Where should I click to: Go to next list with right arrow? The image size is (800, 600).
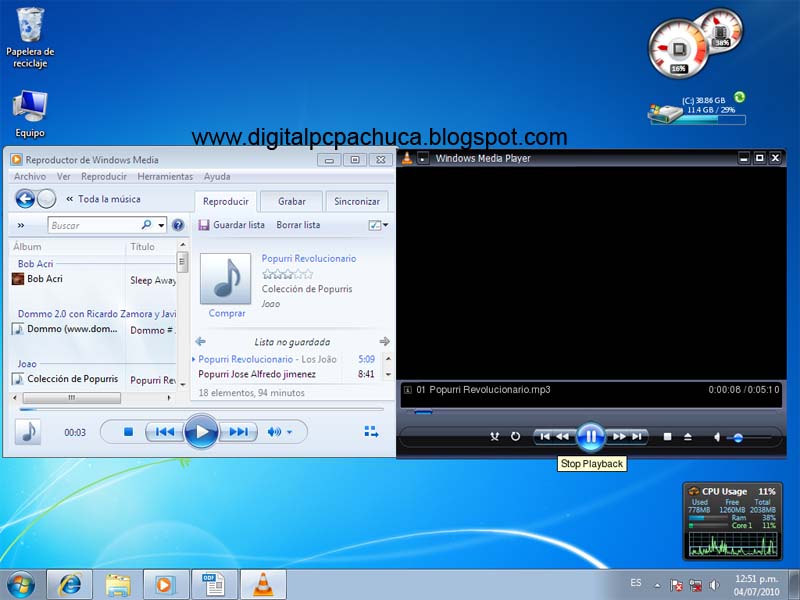pos(385,341)
